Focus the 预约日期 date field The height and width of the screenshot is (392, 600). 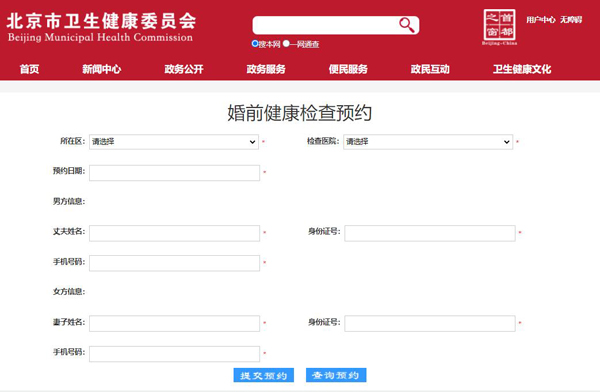pyautogui.click(x=174, y=173)
